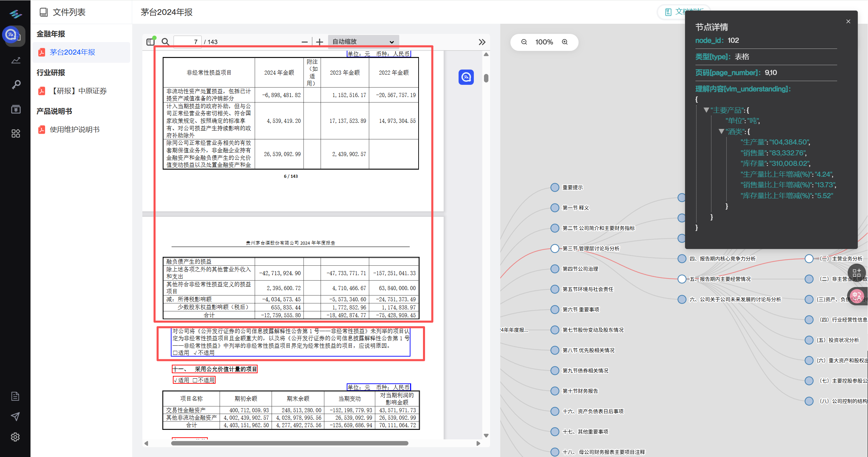868x457 pixels.
Task: Select the (五) 投资状况分析 node
Action: pos(809,340)
